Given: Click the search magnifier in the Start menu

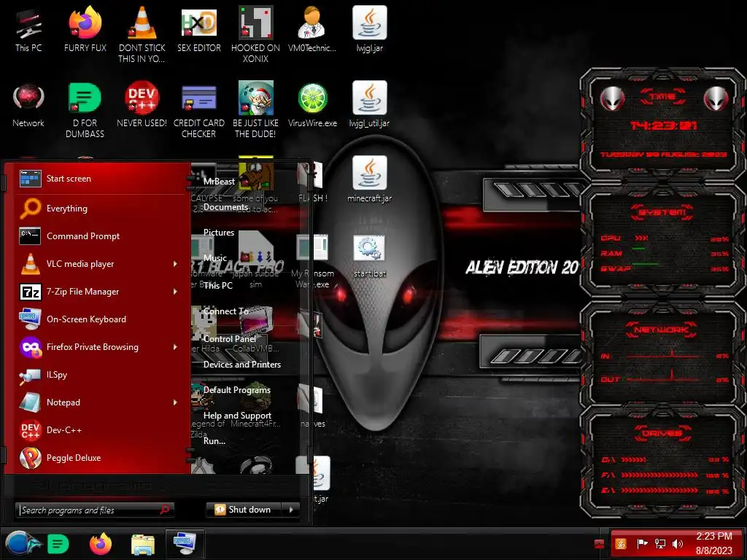Looking at the screenshot, I should pyautogui.click(x=165, y=510).
